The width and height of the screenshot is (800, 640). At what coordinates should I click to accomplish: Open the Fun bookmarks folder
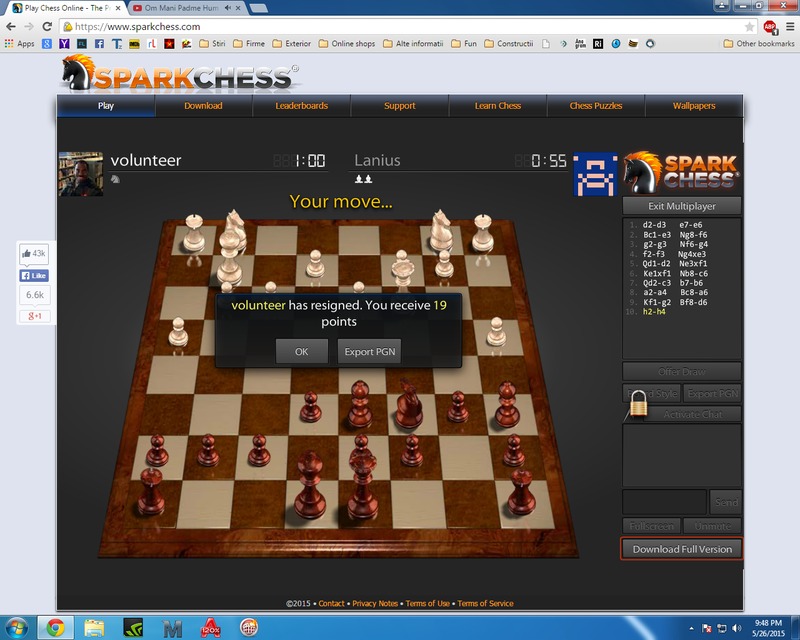click(464, 44)
